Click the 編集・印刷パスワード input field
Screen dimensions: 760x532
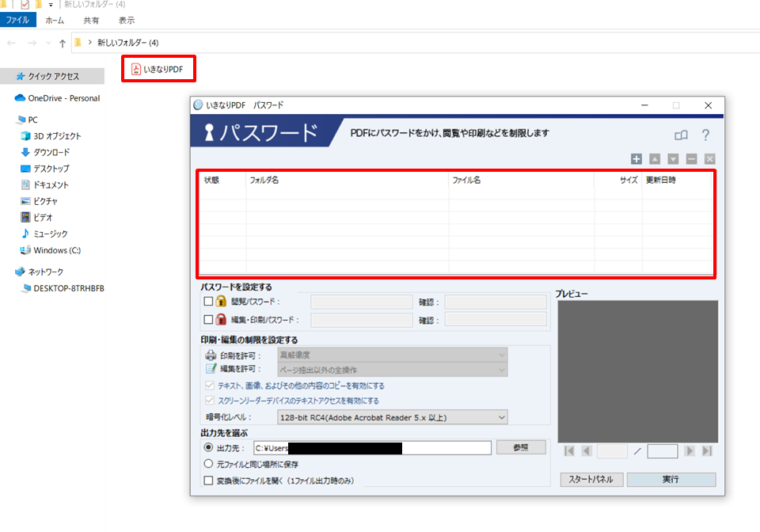[362, 320]
